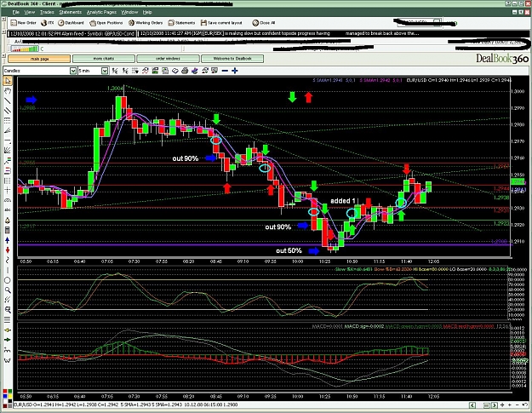This screenshot has height=413, width=532.
Task: Click the Slow %K stochastic indicator label
Action: pyautogui.click(x=355, y=269)
